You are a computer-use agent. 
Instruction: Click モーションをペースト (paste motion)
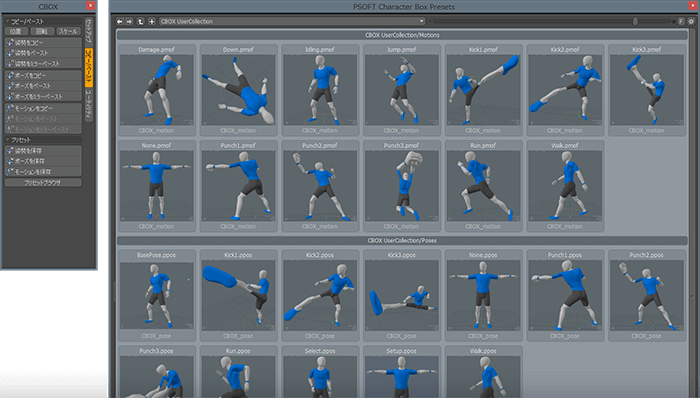pos(43,119)
